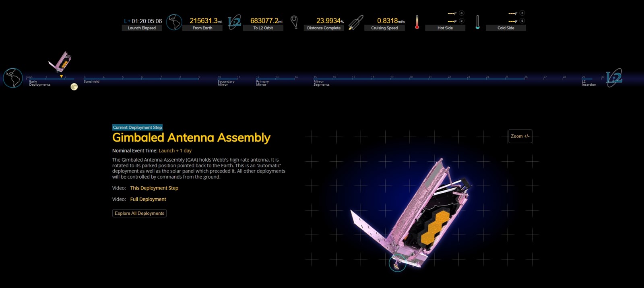Click the teal cold side thermometer icon
644x288 pixels.
[x=477, y=22]
